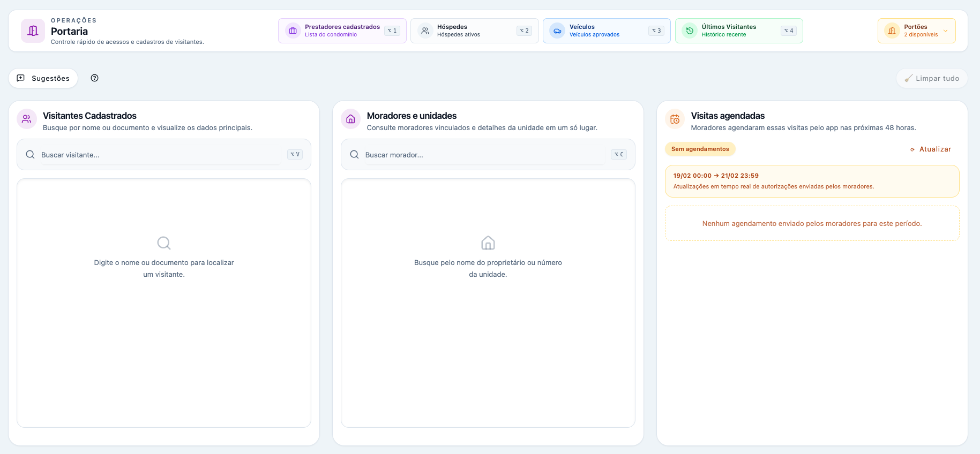Click the Moradores e unidades house icon
The width and height of the screenshot is (980, 454).
[x=350, y=119]
